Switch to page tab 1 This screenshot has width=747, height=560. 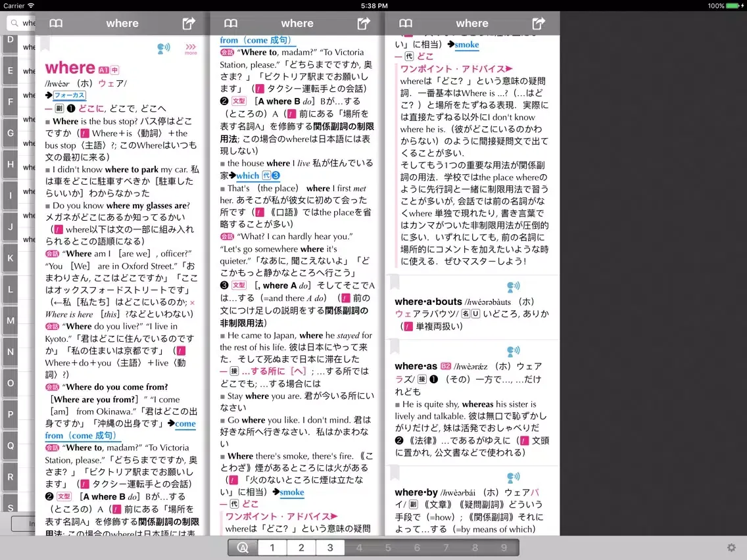(272, 548)
